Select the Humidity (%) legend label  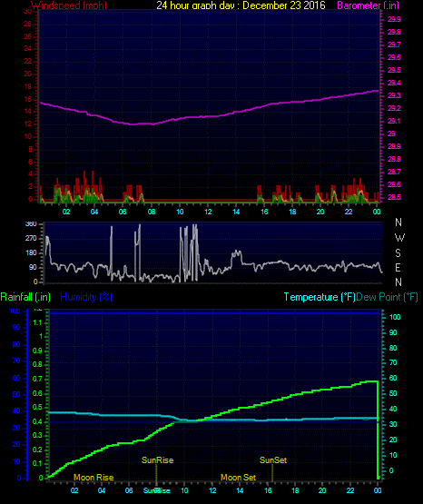point(86,297)
